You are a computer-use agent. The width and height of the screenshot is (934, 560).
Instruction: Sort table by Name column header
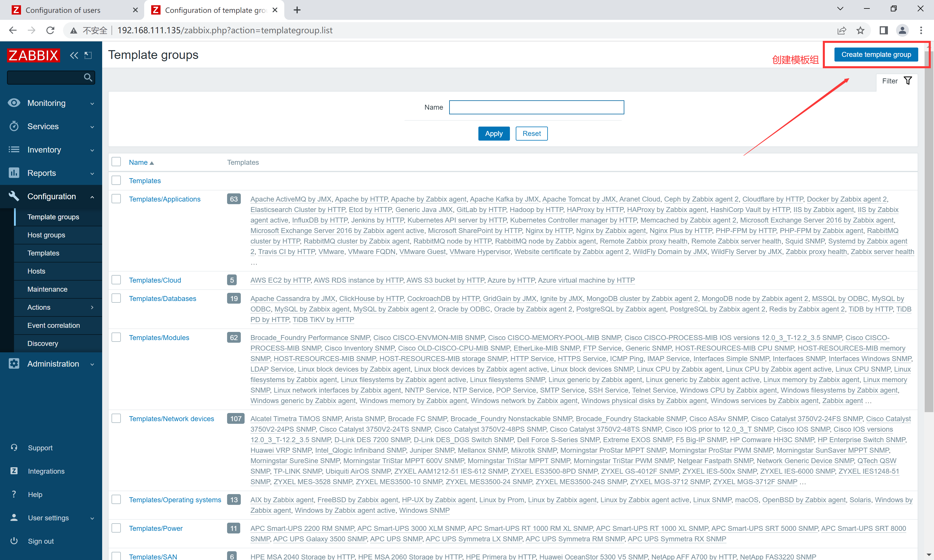[141, 162]
